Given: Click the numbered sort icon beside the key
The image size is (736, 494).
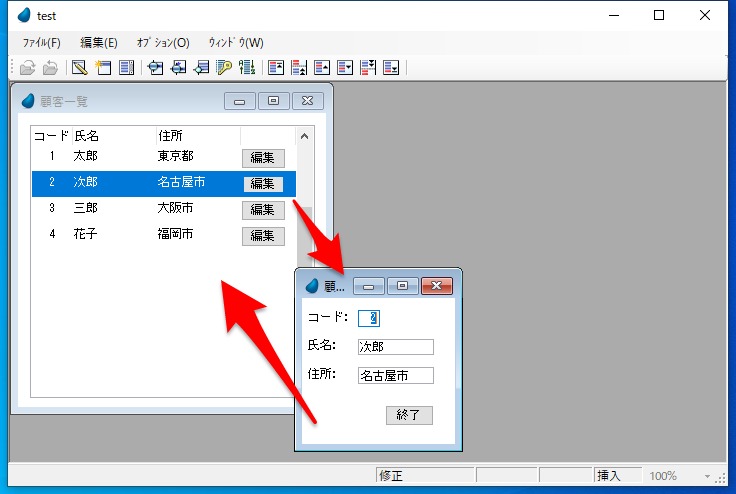Looking at the screenshot, I should click(x=247, y=68).
